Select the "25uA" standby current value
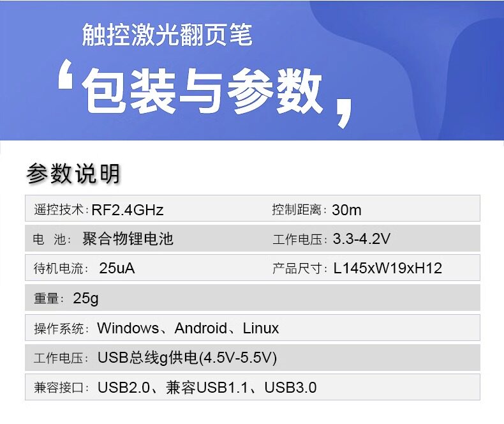This screenshot has width=504, height=424. pyautogui.click(x=117, y=269)
